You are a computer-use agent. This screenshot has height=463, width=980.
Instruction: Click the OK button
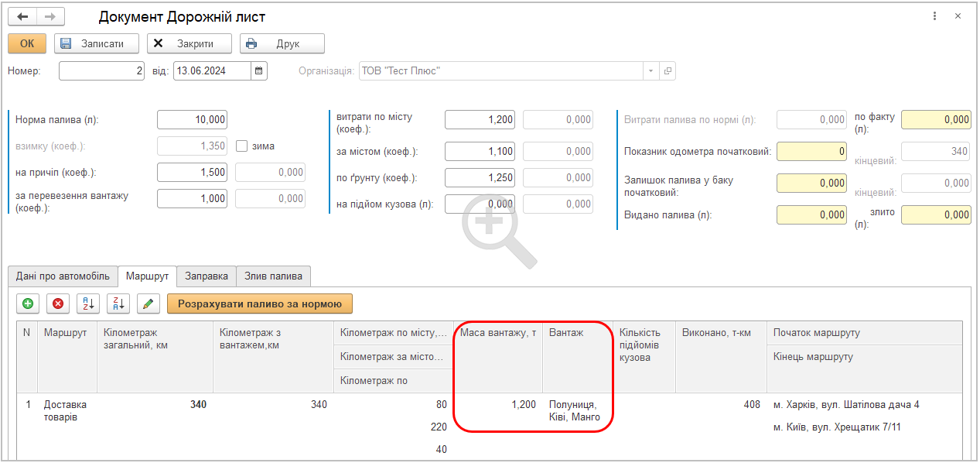(27, 43)
